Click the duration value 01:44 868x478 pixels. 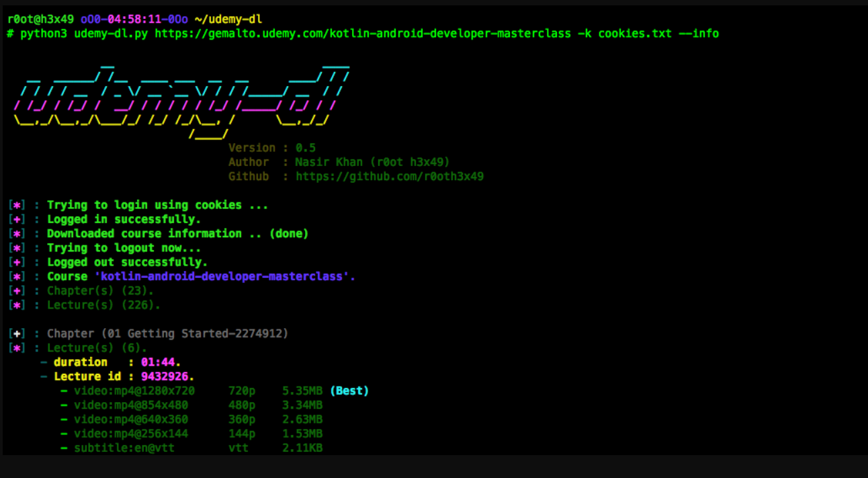click(160, 362)
